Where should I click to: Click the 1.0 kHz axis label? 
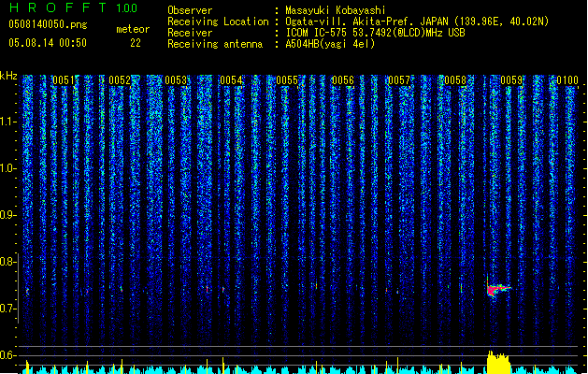coord(8,168)
